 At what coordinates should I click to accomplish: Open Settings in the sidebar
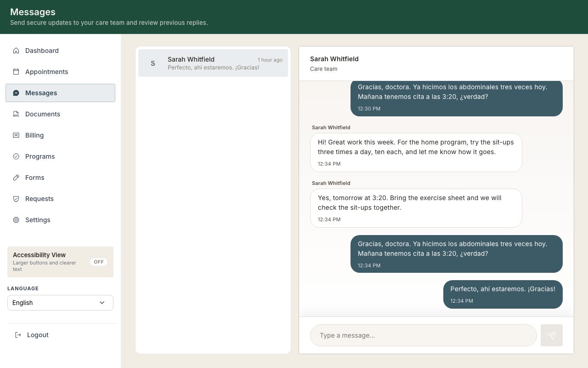tap(60, 220)
